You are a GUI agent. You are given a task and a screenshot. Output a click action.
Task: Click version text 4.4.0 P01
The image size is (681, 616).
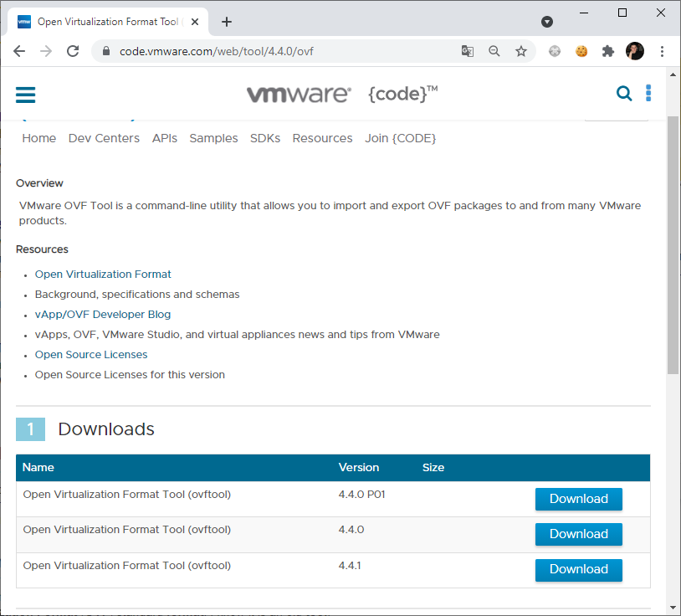click(x=361, y=495)
